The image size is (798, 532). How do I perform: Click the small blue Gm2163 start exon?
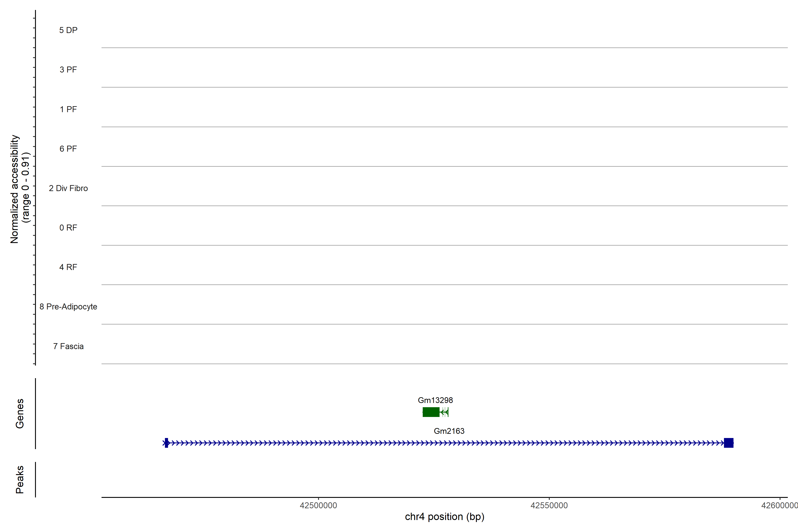(x=166, y=443)
